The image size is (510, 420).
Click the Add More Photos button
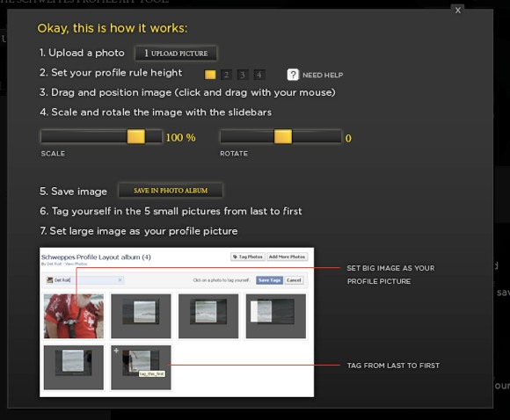pos(288,257)
